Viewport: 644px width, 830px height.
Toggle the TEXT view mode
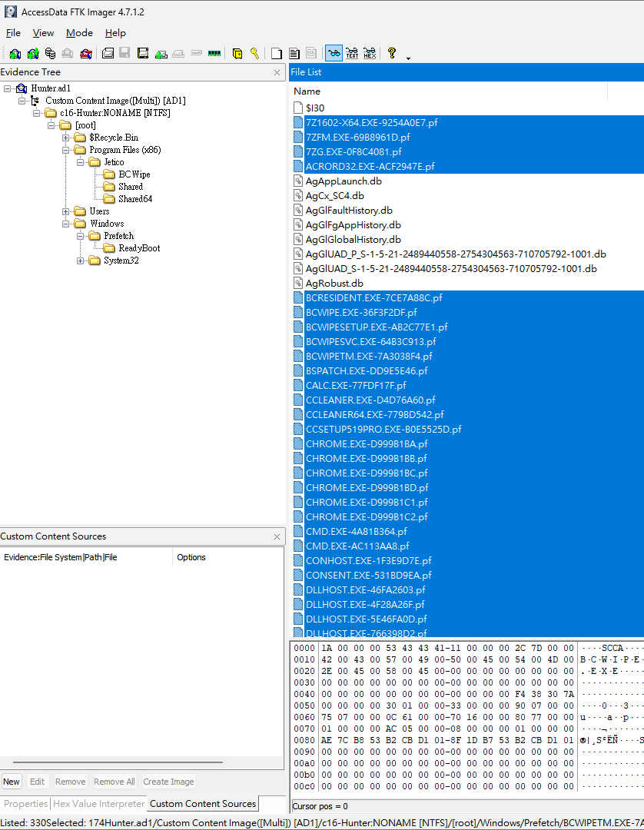[x=352, y=54]
